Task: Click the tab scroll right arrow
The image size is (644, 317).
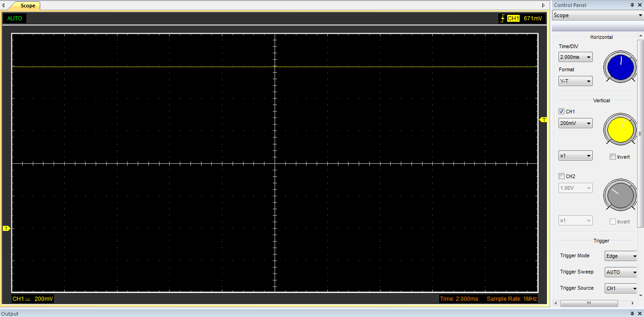Action: coord(543,6)
